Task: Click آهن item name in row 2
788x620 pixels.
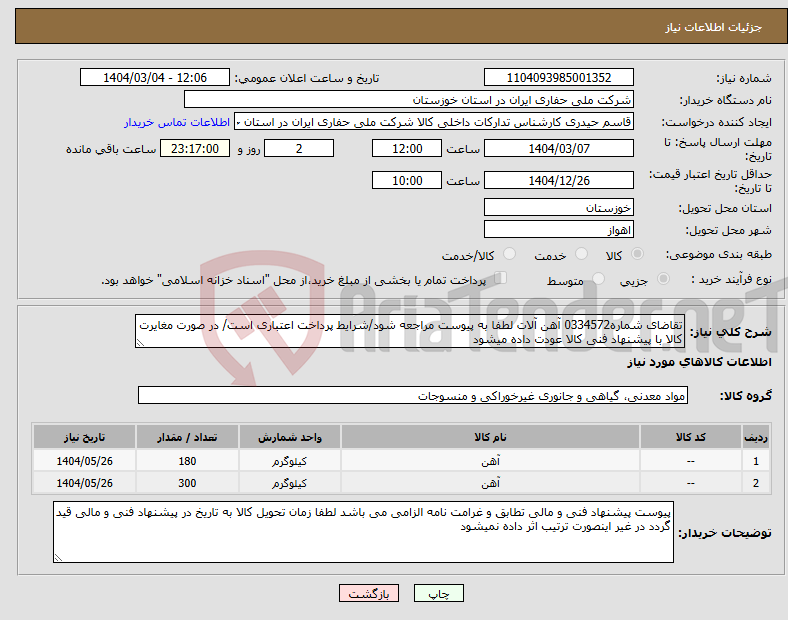Action: (x=490, y=483)
